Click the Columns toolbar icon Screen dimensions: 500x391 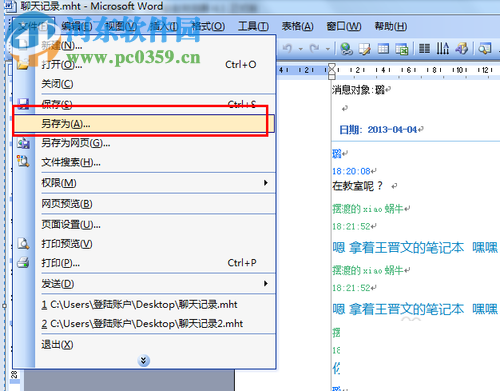coord(424,49)
